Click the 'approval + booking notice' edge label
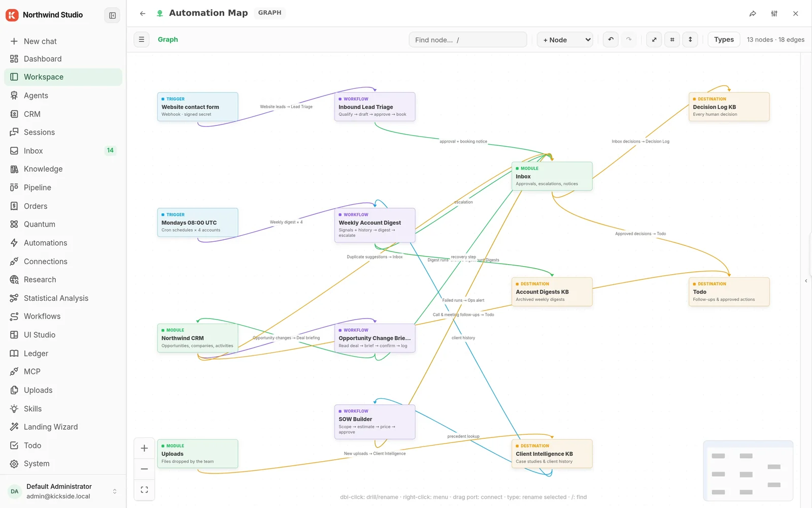 point(463,142)
